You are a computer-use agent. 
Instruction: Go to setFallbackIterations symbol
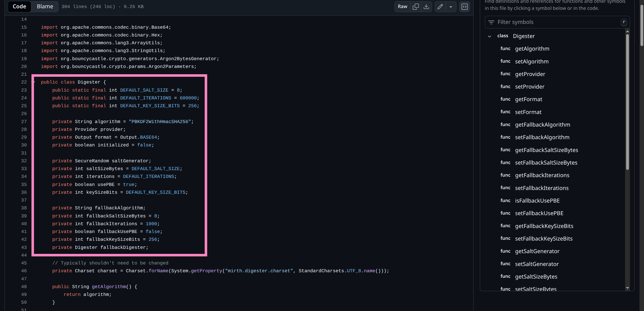click(542, 188)
